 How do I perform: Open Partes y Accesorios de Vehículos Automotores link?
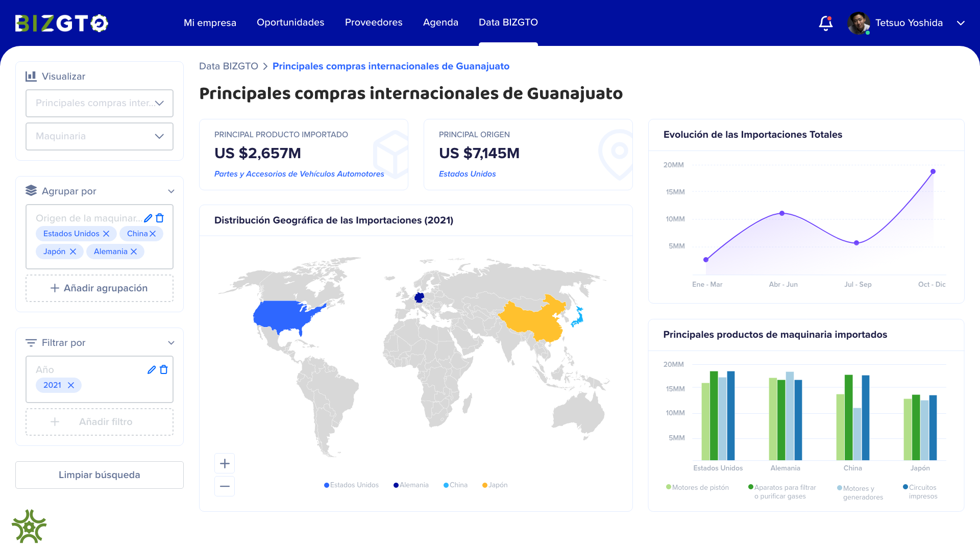299,173
